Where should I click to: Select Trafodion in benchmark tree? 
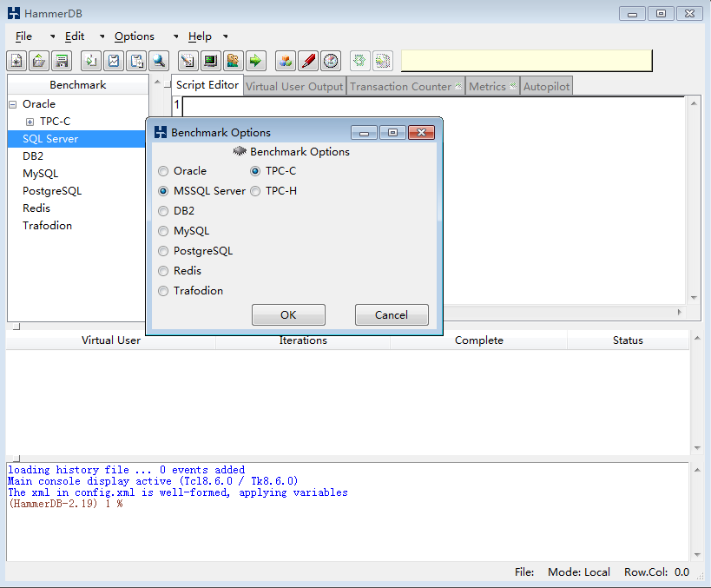pyautogui.click(x=47, y=225)
